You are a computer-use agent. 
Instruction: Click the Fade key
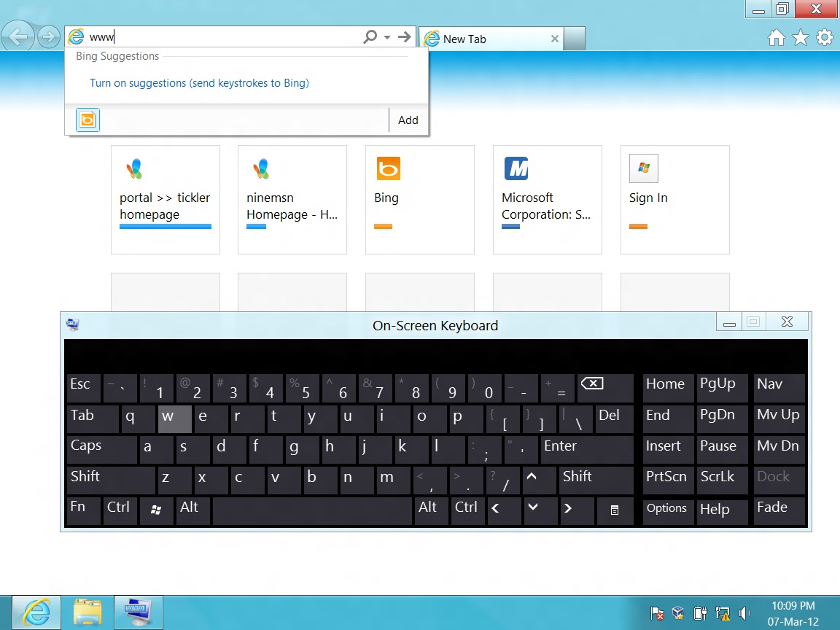779,511
